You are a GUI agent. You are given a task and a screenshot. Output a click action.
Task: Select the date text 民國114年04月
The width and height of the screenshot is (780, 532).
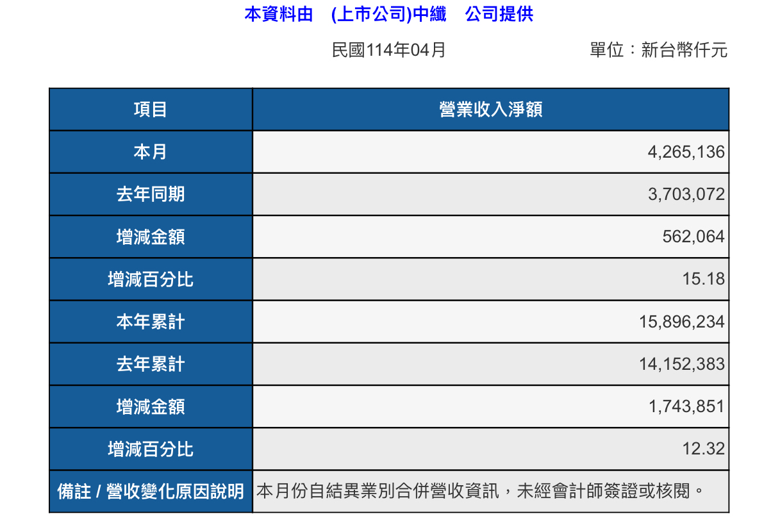(389, 50)
